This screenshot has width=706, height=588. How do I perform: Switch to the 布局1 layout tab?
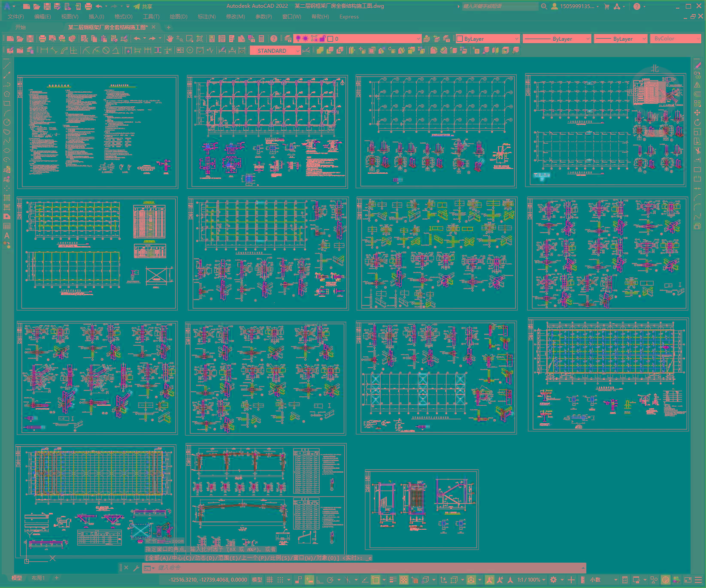(38, 578)
